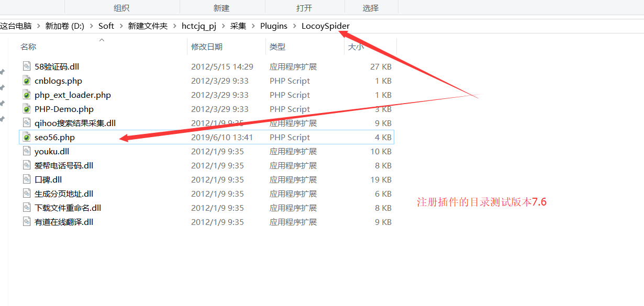The width and height of the screenshot is (644, 306).
Task: Click the youku.dll application extension icon
Action: 27,151
